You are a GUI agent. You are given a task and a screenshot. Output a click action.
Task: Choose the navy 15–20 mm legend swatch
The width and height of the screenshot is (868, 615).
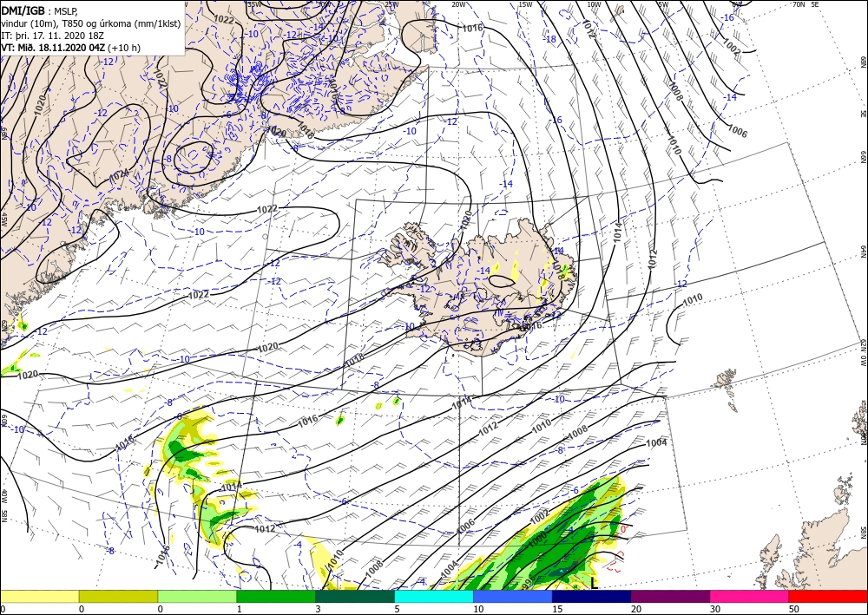592,596
